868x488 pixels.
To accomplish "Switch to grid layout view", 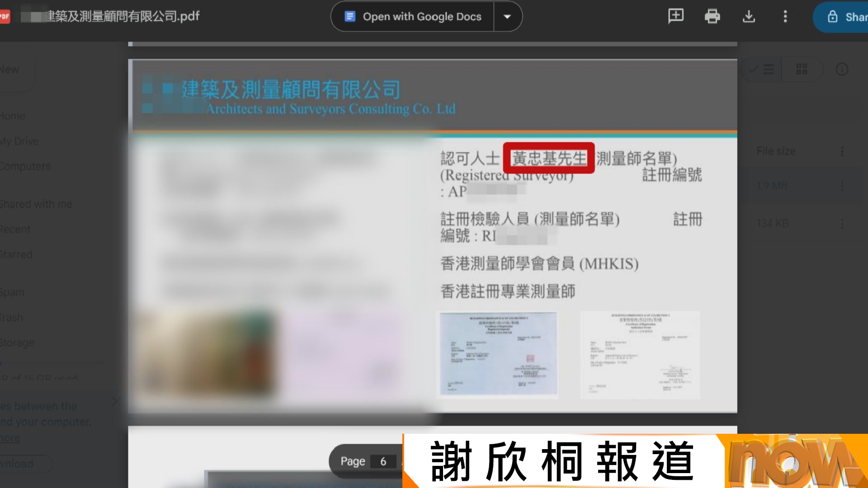I will [802, 70].
